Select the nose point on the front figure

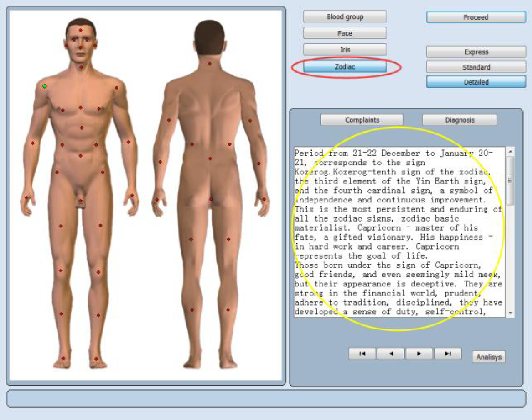80,47
